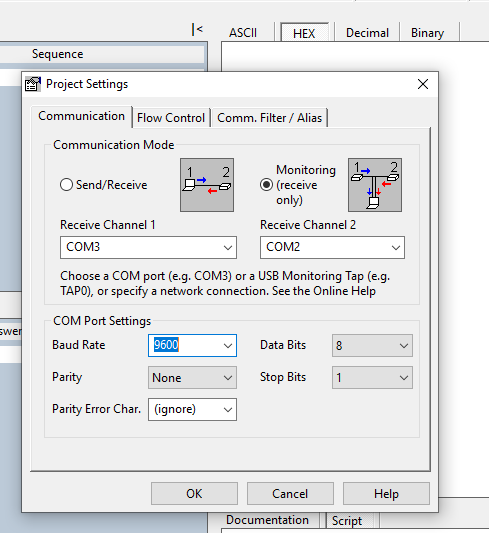This screenshot has height=533, width=489.
Task: Click the Cancel button
Action: click(x=290, y=494)
